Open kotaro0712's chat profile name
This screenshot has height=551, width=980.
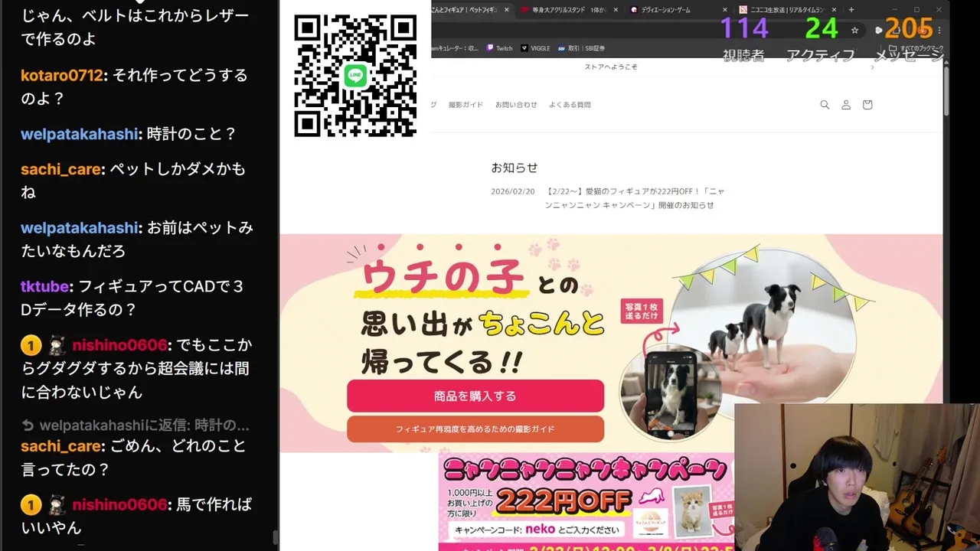(x=61, y=76)
